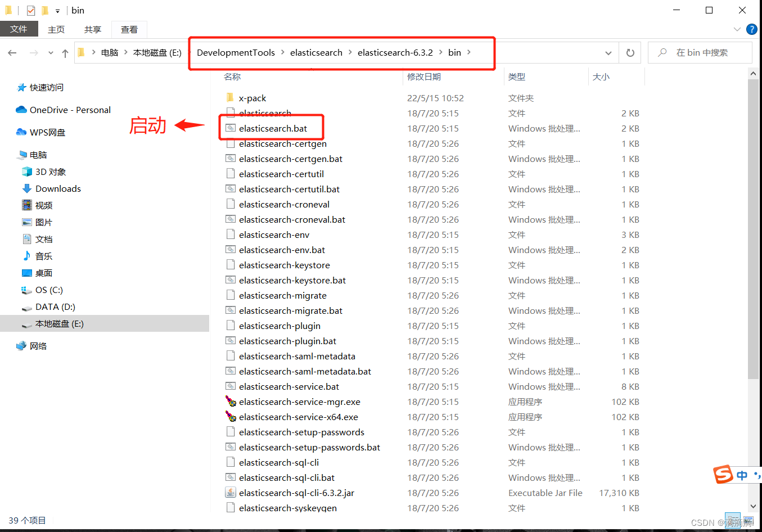The width and height of the screenshot is (762, 532).
Task: Open the 文件 menu
Action: point(19,29)
